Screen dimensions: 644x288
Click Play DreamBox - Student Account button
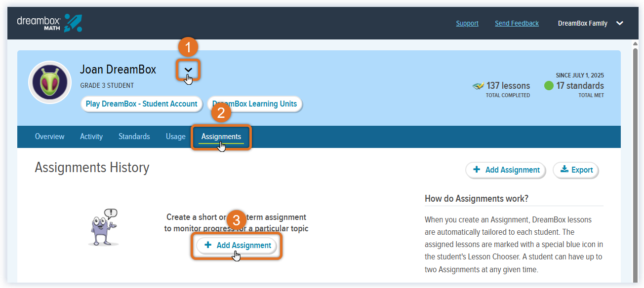[x=142, y=104]
